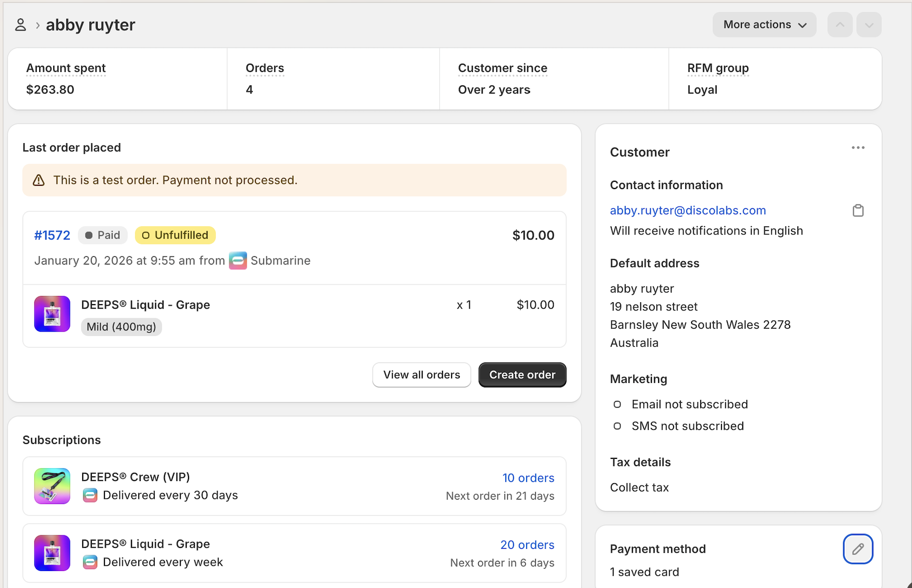The image size is (912, 588).
Task: Click the test order warning triangle icon
Action: point(39,180)
